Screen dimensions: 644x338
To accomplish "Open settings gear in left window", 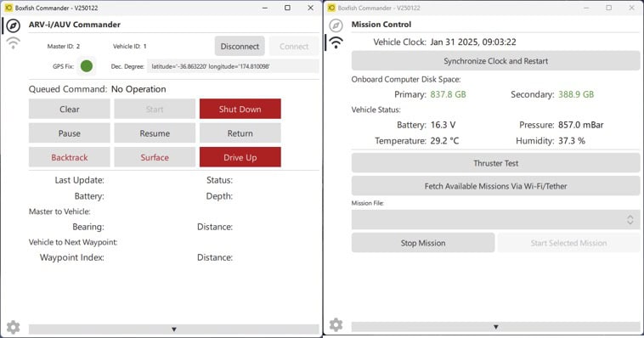I will pos(13,327).
